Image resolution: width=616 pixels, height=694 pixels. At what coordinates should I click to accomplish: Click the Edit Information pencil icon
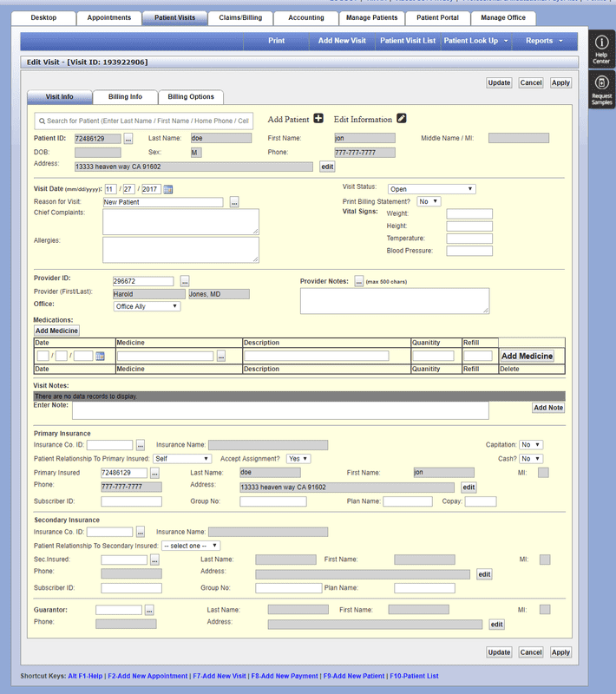point(402,119)
